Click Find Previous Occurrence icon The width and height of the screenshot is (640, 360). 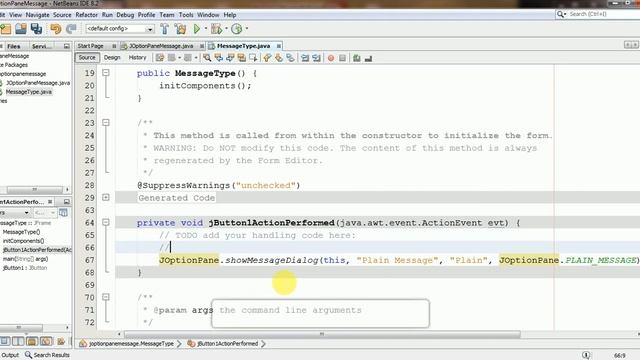[219, 58]
